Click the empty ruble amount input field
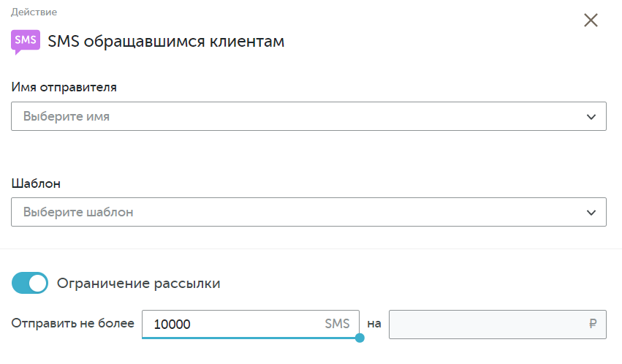 [x=498, y=325]
